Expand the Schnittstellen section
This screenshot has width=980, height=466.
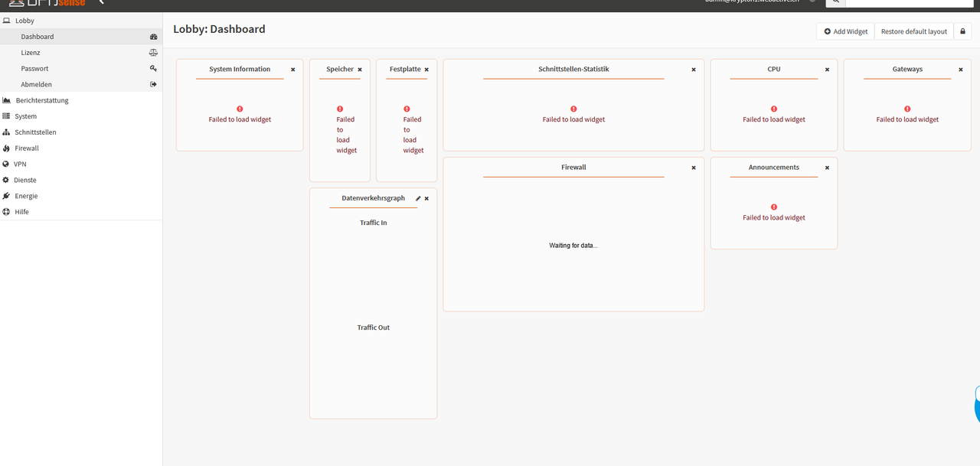pyautogui.click(x=81, y=132)
